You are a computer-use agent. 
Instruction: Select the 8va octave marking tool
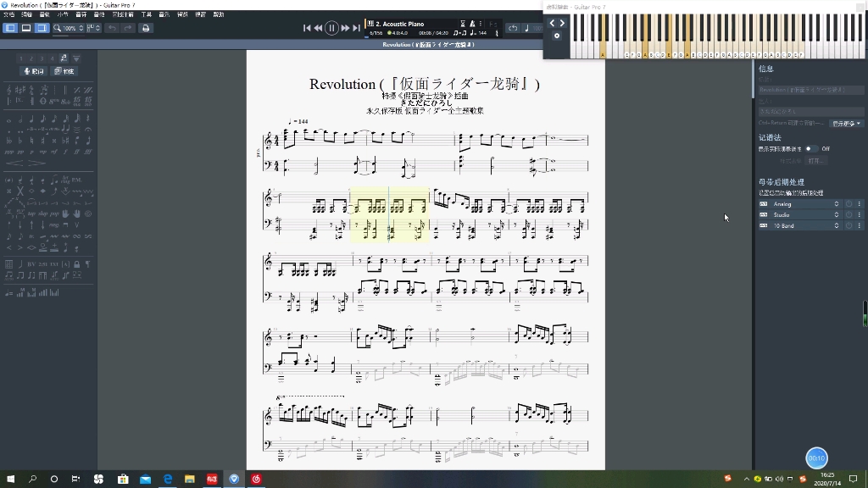(x=54, y=102)
